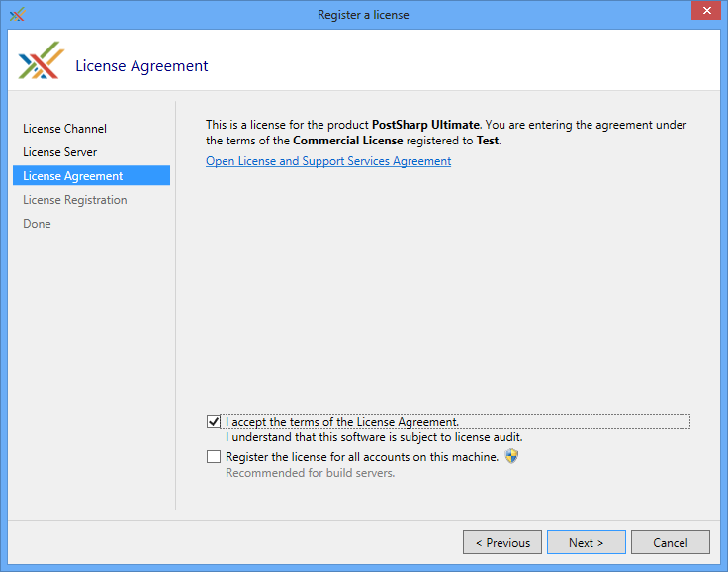728x572 pixels.
Task: Enable register license for all accounts checkbox
Action: coord(214,457)
